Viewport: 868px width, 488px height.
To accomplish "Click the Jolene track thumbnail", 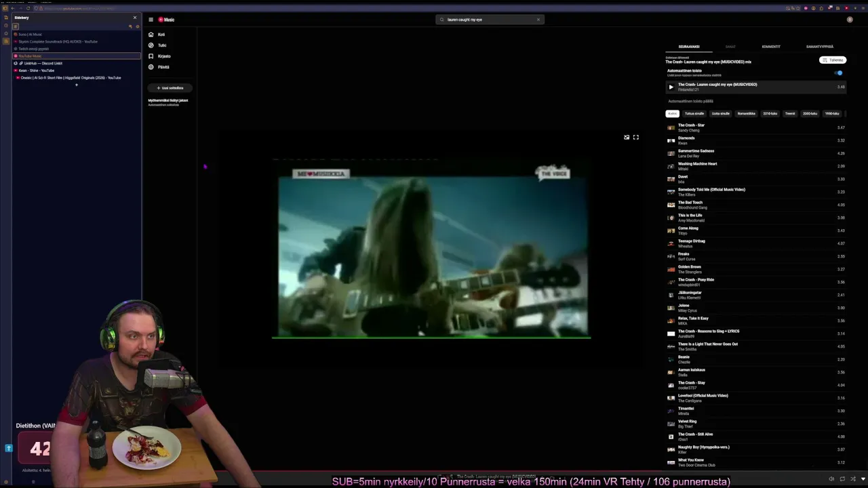I will click(x=671, y=308).
